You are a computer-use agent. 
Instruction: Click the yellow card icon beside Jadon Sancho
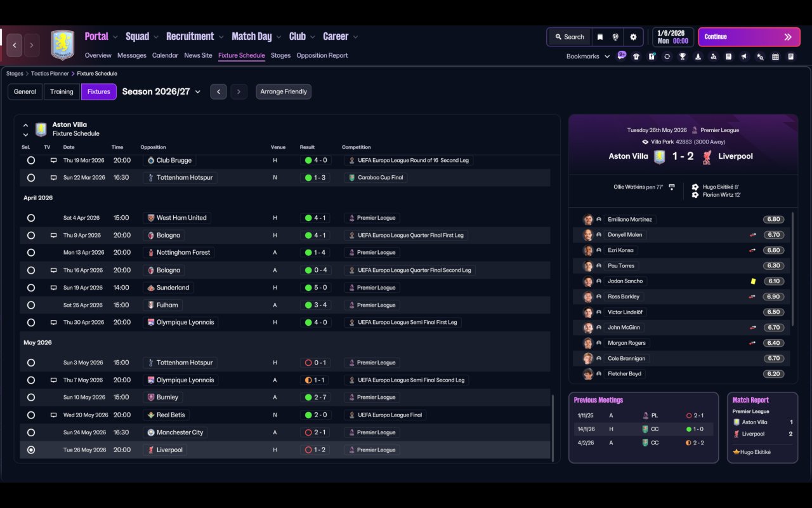753,281
